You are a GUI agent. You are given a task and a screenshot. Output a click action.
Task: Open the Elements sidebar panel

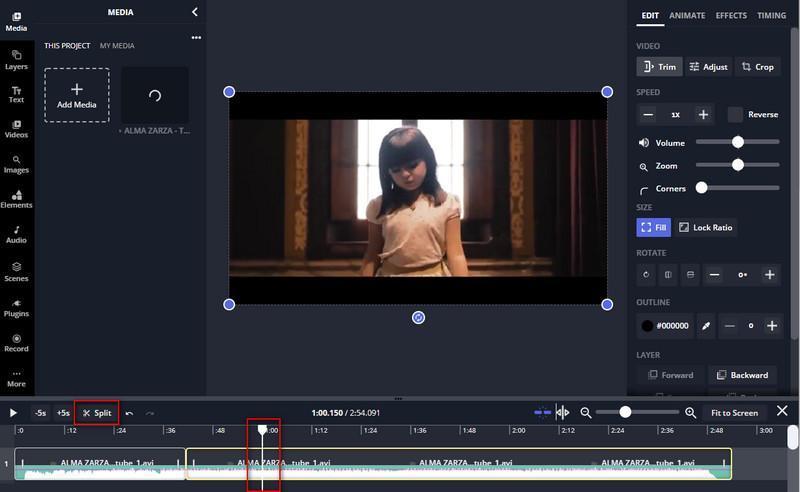pyautogui.click(x=16, y=200)
